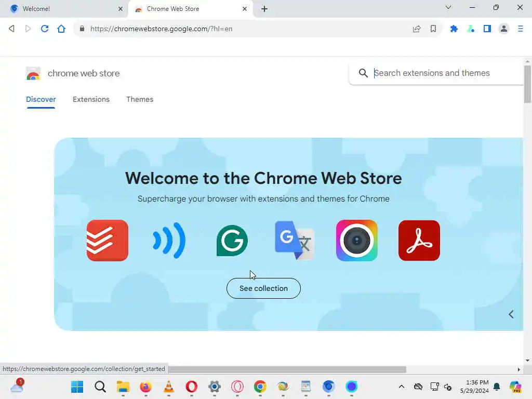Launch VLC media player from taskbar
The width and height of the screenshot is (532, 399).
click(x=169, y=387)
